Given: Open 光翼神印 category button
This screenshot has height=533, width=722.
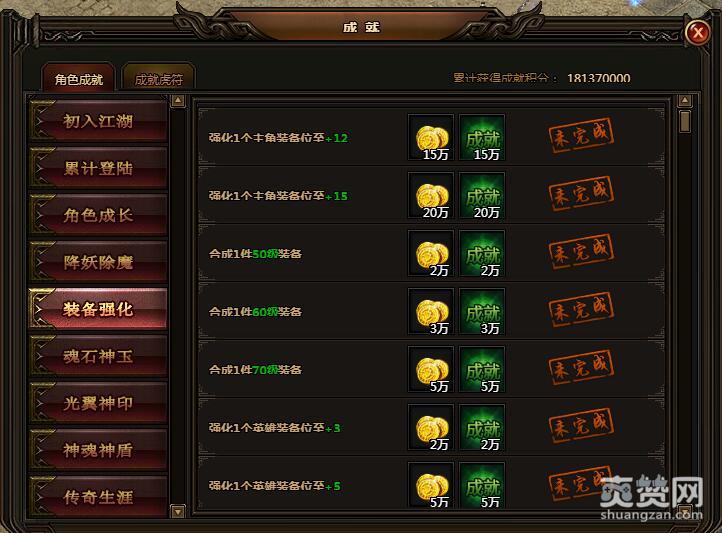Looking at the screenshot, I should coord(98,403).
